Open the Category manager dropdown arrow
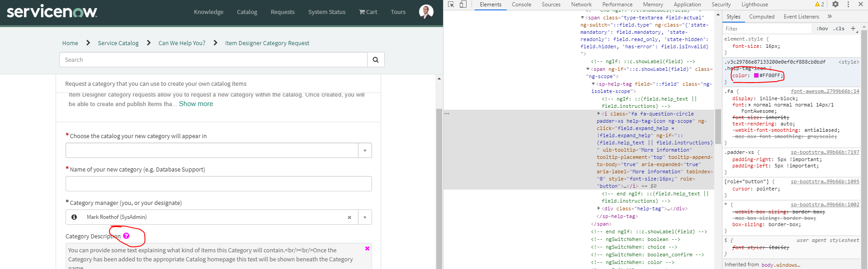 tap(365, 217)
